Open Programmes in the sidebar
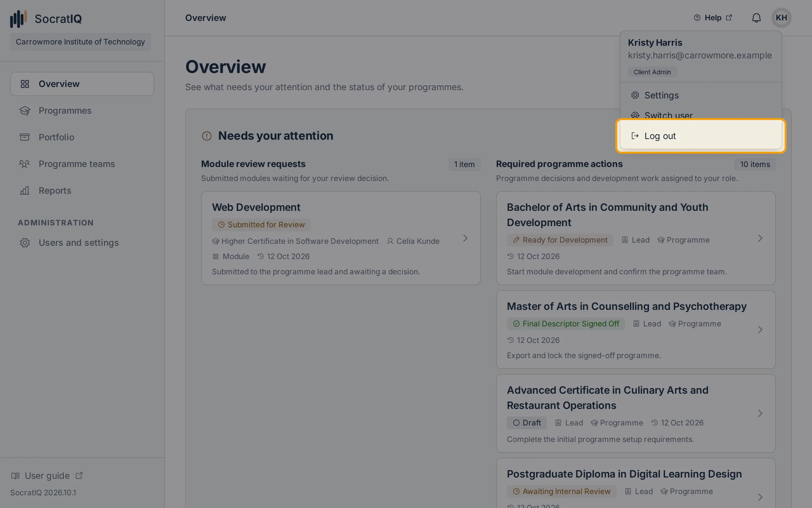The width and height of the screenshot is (812, 508). [82, 110]
